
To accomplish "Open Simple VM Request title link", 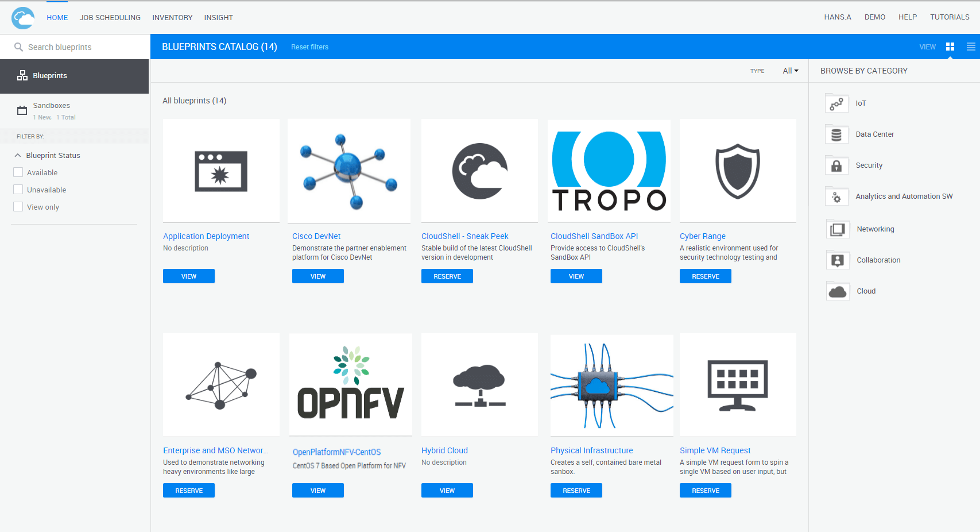I will [x=715, y=450].
